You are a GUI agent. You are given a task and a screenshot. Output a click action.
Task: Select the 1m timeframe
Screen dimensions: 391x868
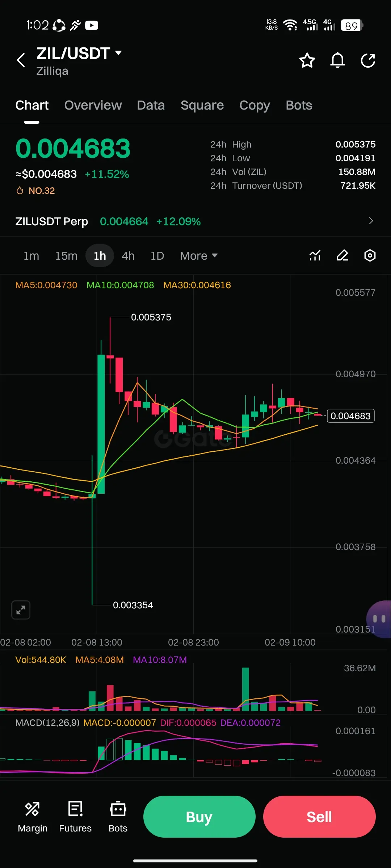pyautogui.click(x=31, y=256)
